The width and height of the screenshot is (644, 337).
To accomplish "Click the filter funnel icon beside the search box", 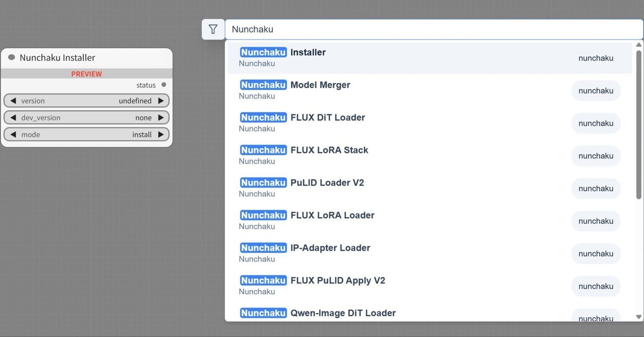I will (x=213, y=29).
